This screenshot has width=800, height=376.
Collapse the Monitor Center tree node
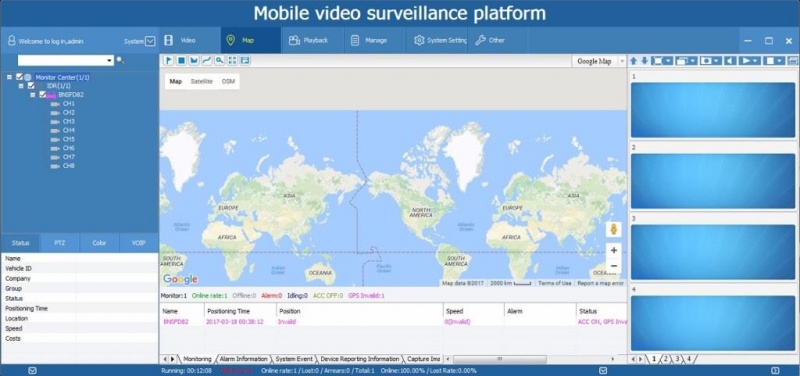(9, 77)
